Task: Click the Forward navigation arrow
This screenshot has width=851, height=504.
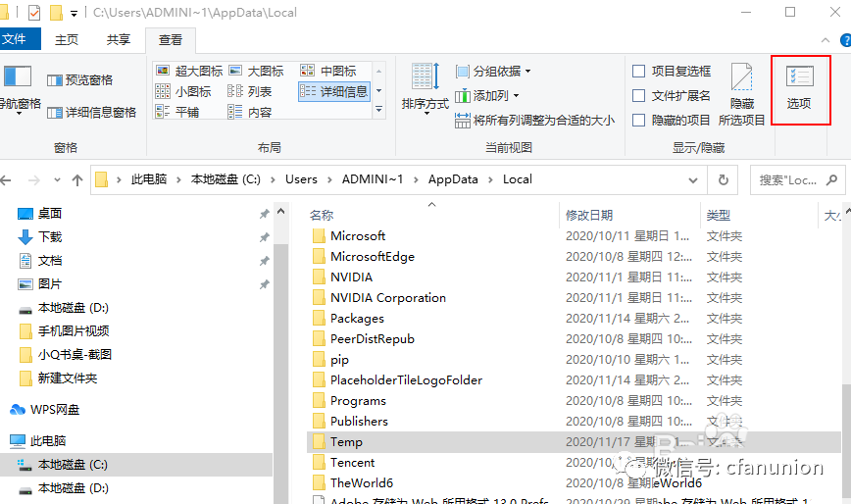Action: pyautogui.click(x=33, y=180)
